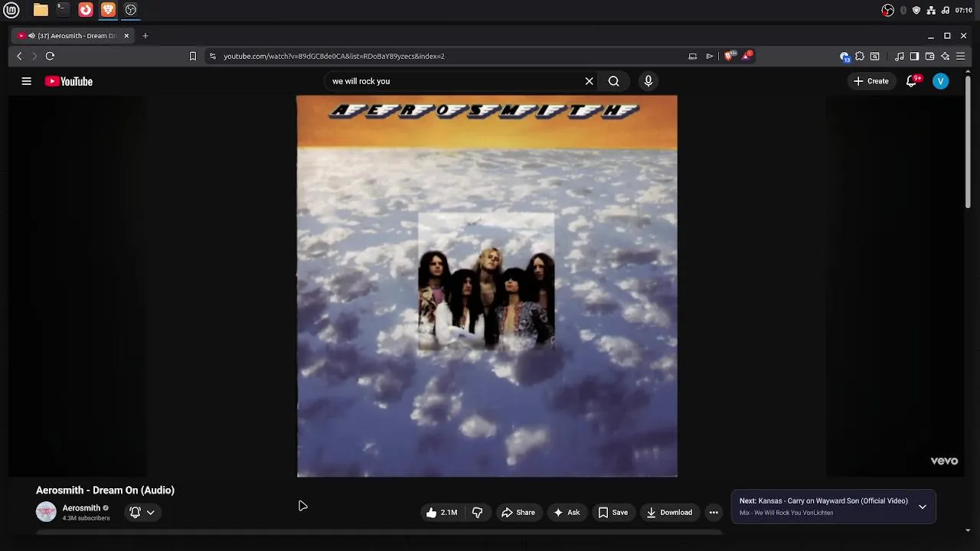Open extension with 13 badge
This screenshot has height=551, width=980.
pyautogui.click(x=844, y=56)
